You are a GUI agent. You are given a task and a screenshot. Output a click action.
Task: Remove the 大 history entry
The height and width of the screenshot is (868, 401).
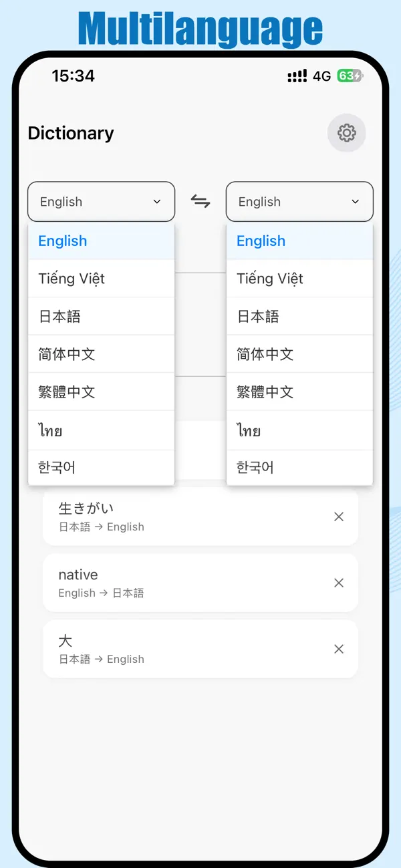339,649
